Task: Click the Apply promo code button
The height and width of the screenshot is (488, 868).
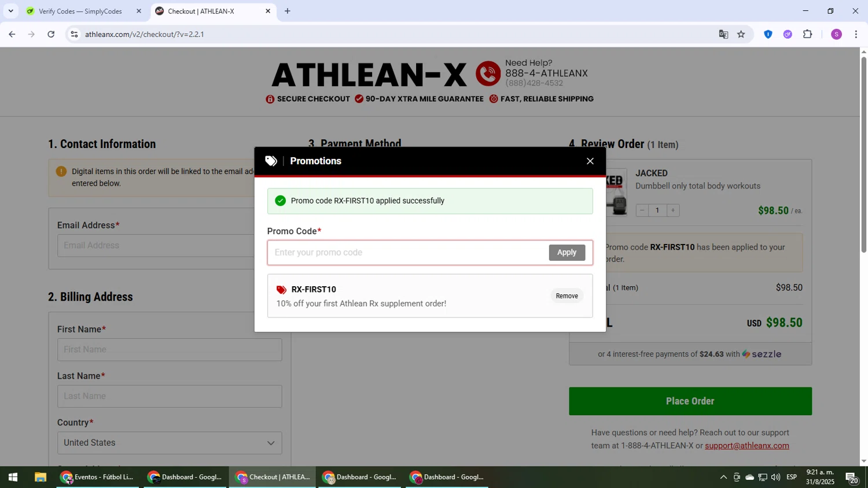Action: [567, 253]
